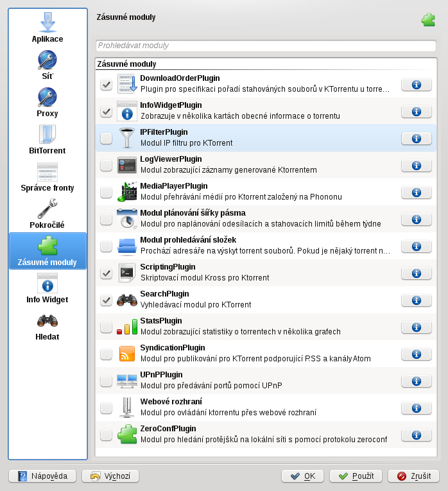This screenshot has width=448, height=491.
Task: Show info about Modul prohledávání složek
Action: [417, 246]
